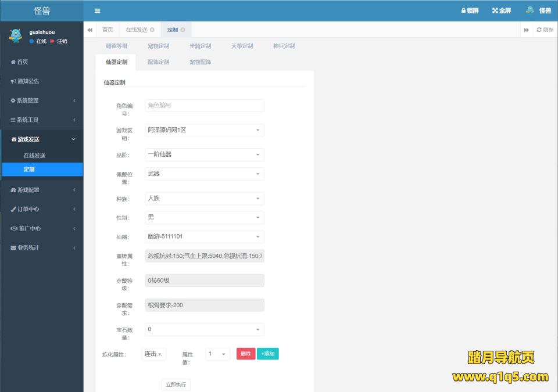The image size is (558, 392).
Task: Click the hamburger menu toggle icon
Action: click(x=97, y=10)
